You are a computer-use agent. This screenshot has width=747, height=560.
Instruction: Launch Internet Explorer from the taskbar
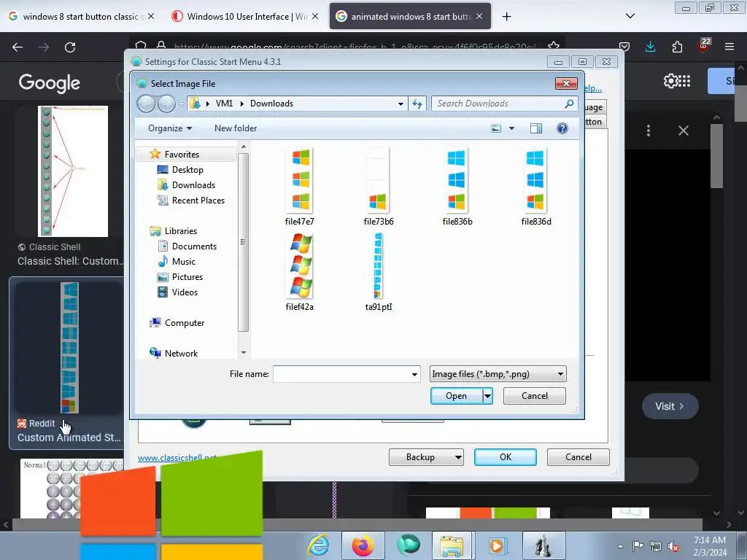(318, 545)
